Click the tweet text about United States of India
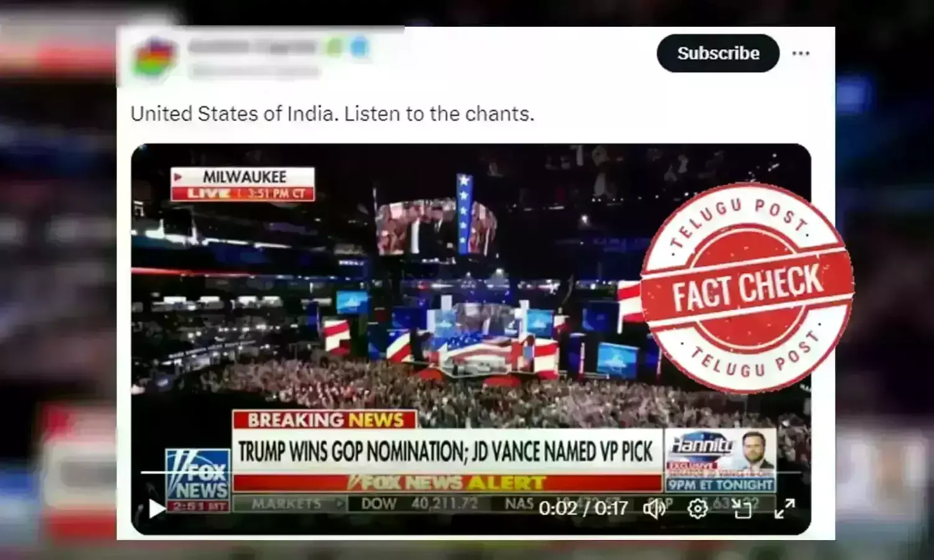The height and width of the screenshot is (560, 934). pyautogui.click(x=333, y=114)
